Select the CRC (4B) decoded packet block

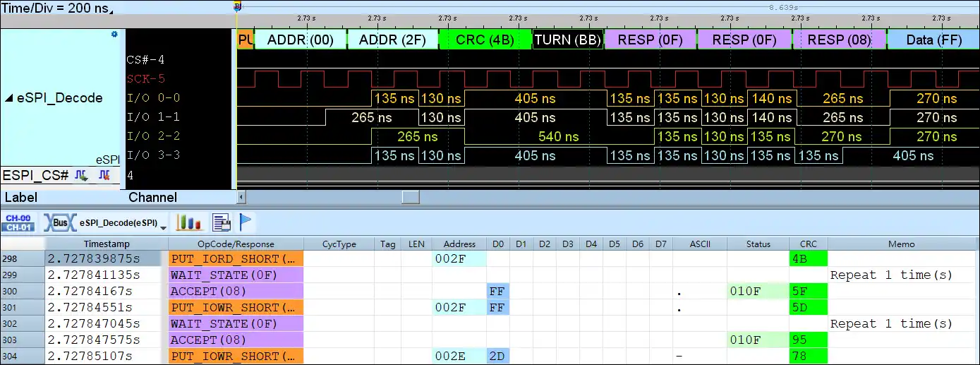(485, 40)
